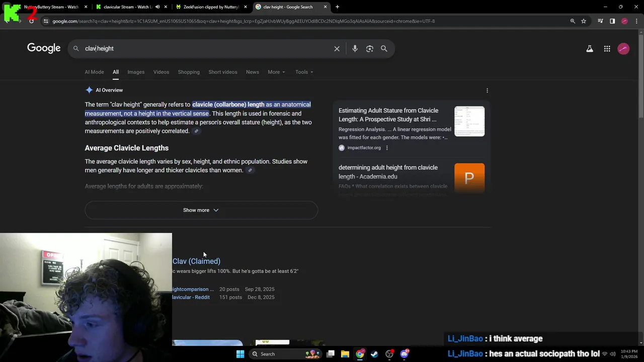
Task: Open the 'lavicular - Reddit' sub-result
Action: click(191, 297)
